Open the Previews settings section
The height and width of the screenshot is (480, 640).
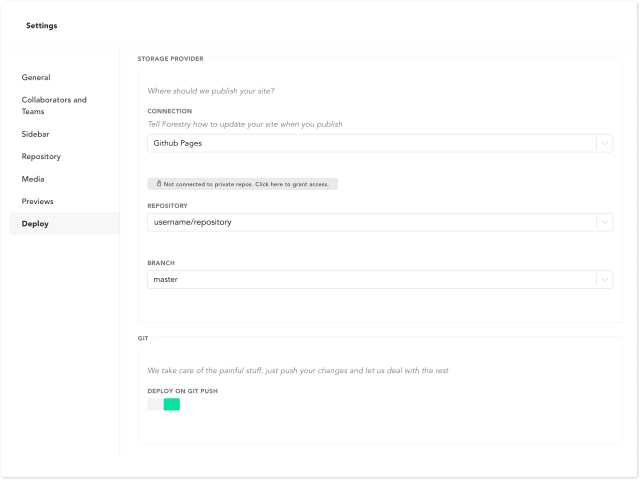38,201
